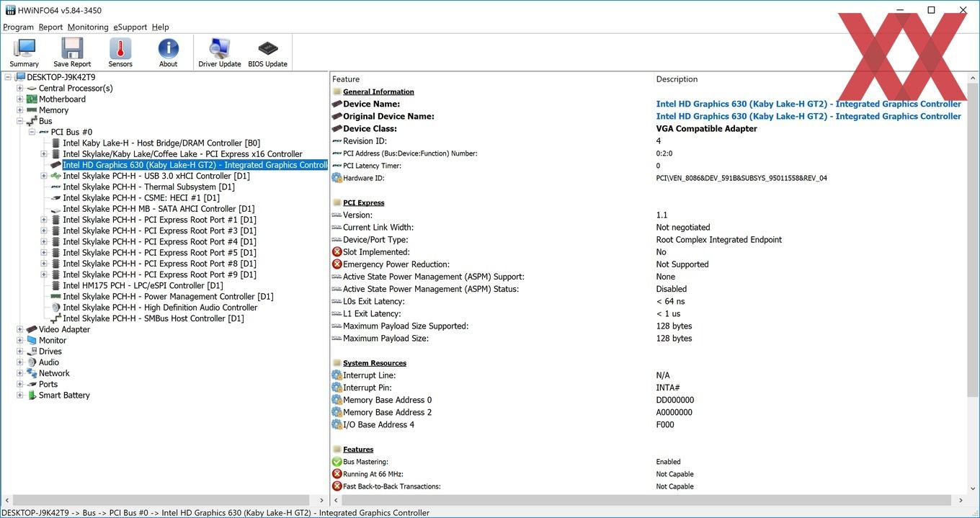
Task: Select Power Management Controller entry
Action: 168,296
